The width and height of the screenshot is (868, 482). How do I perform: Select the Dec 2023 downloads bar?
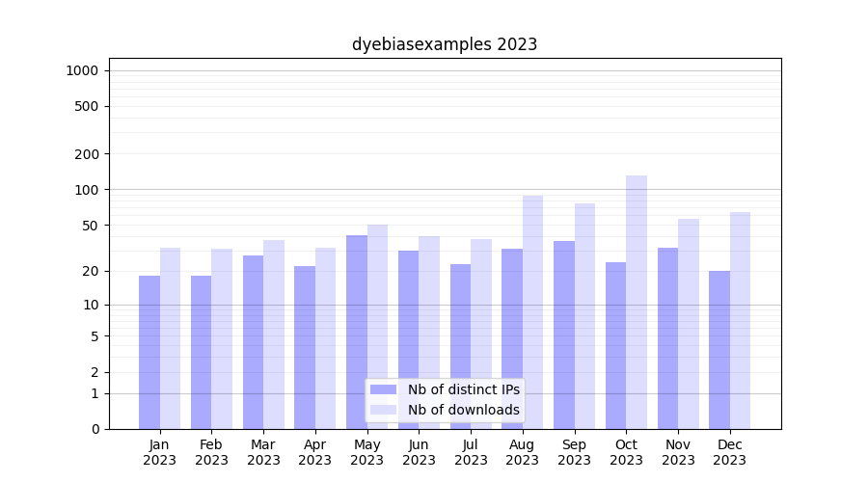pos(741,320)
